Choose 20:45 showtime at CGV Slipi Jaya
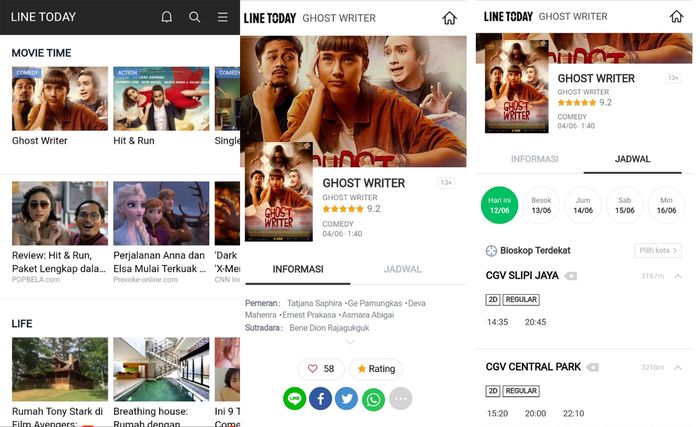 (535, 322)
